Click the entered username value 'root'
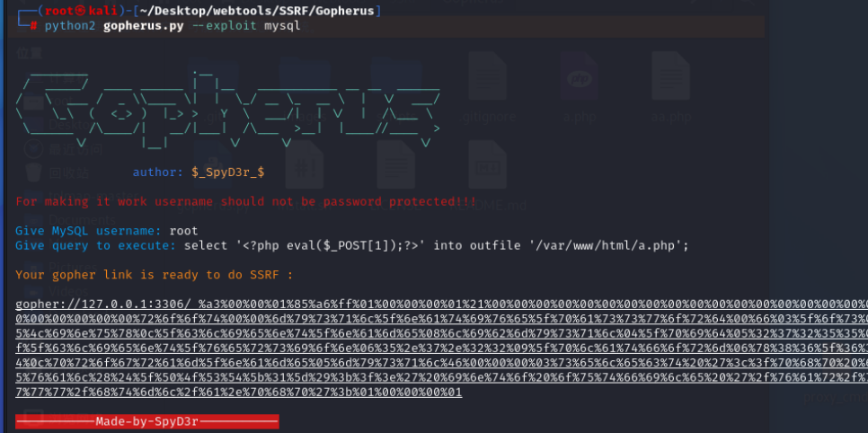This screenshot has width=868, height=433. [x=184, y=231]
